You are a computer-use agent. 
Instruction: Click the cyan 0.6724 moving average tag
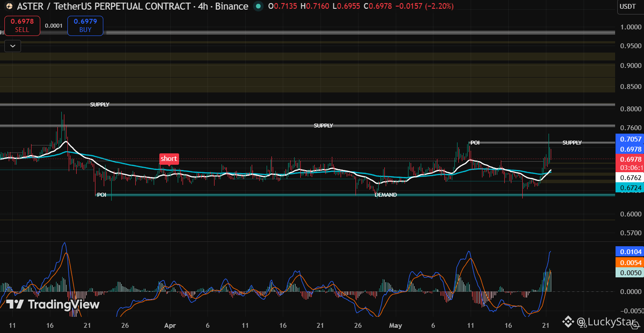coord(630,188)
